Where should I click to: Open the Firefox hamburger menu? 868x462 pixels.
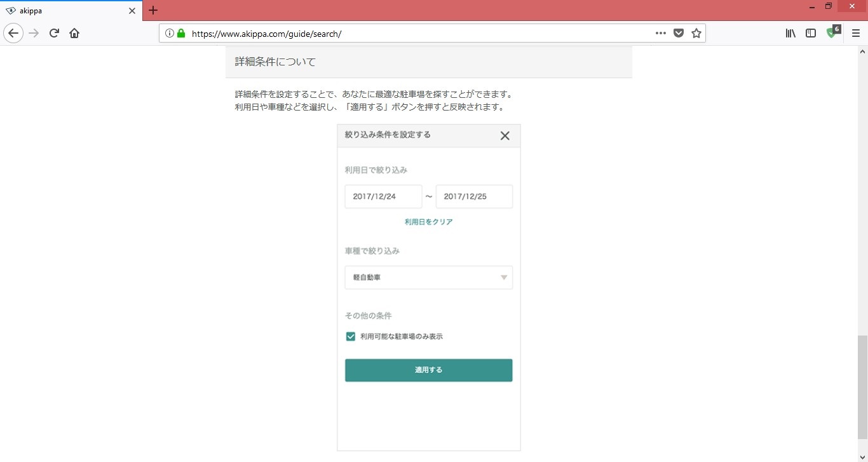pos(855,34)
